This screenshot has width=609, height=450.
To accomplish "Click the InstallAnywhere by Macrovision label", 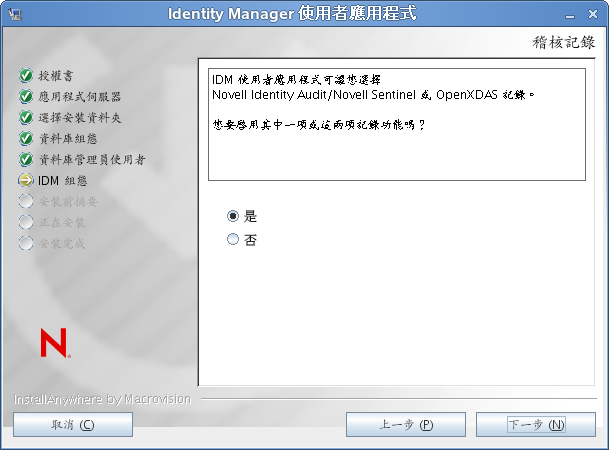I will coord(102,399).
